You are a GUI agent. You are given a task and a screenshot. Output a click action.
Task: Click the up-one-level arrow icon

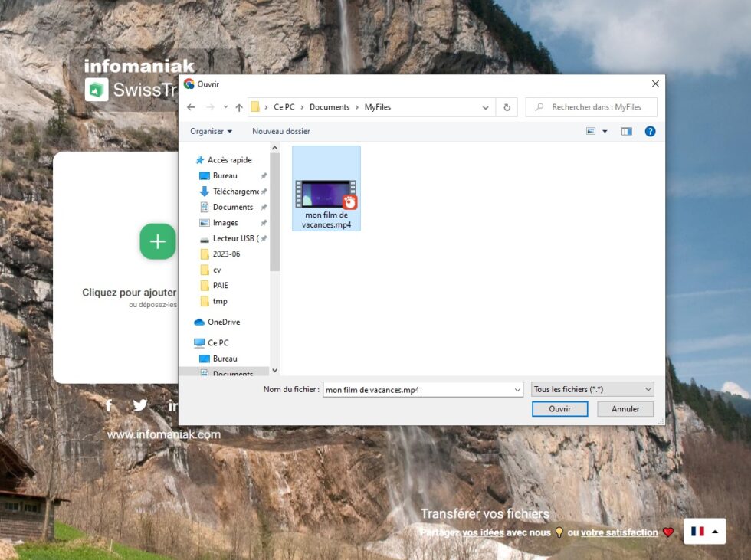pos(239,107)
